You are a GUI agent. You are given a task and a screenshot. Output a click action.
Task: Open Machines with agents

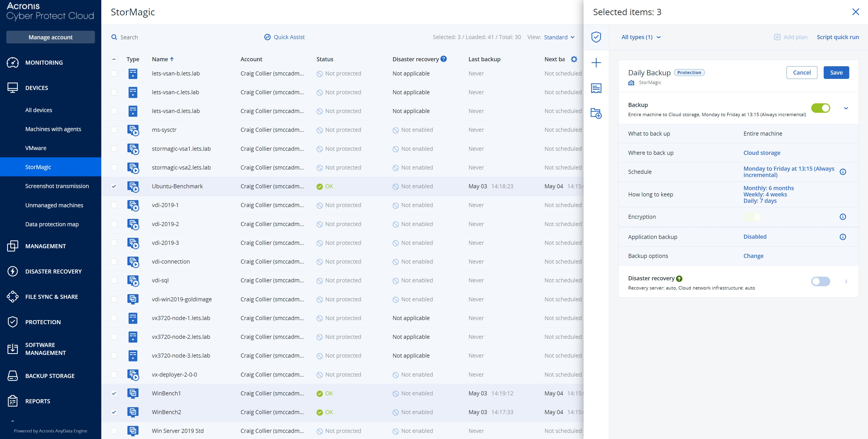pos(53,129)
